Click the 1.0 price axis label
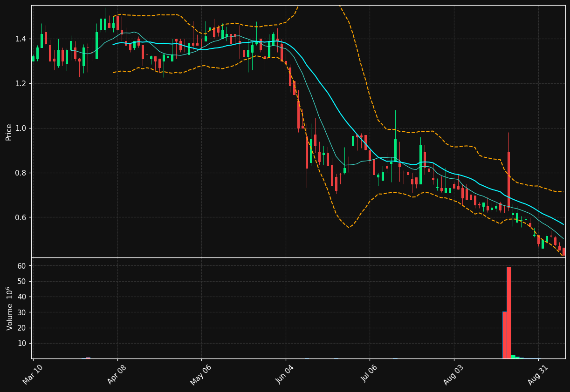570x392 pixels. pyautogui.click(x=22, y=128)
